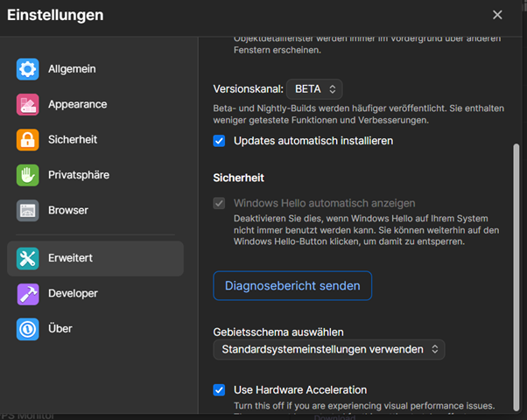The height and width of the screenshot is (420, 527).
Task: Click the Privatsphäre hand icon
Action: coord(28,175)
